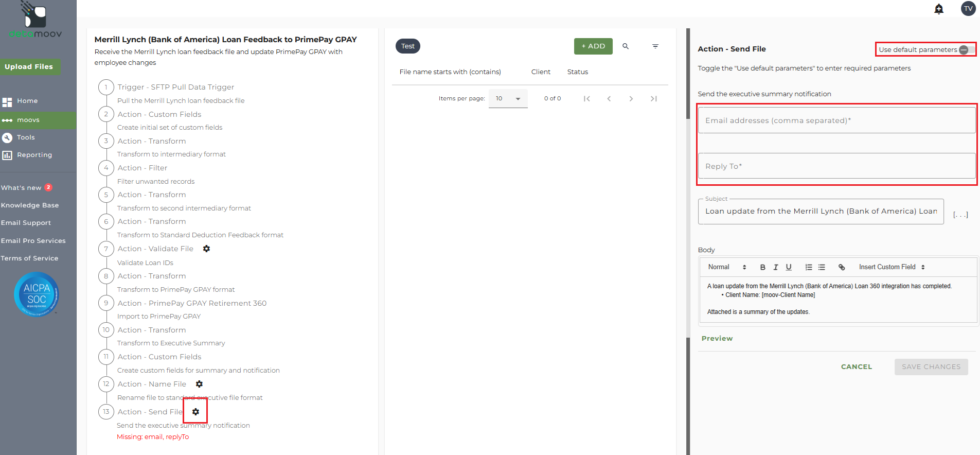The height and width of the screenshot is (455, 980).
Task: Select step 9 Action - PrimePay GPAY Retirement 360
Action: click(x=192, y=303)
